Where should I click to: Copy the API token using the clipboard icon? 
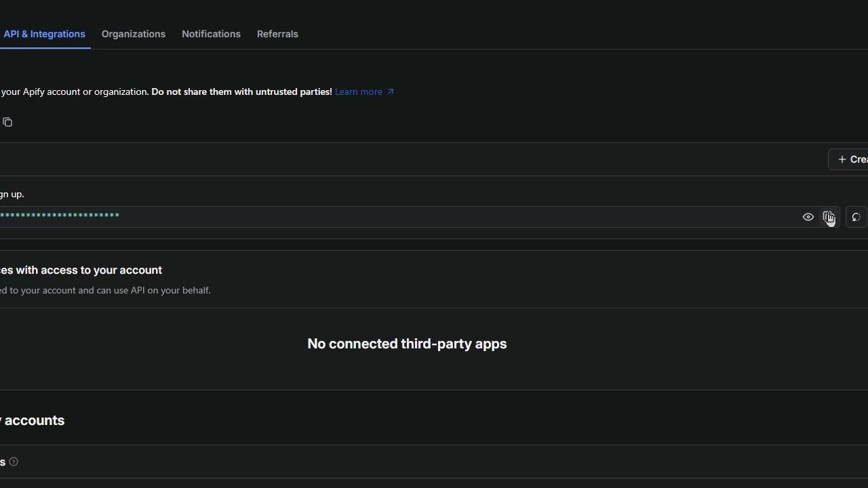[829, 217]
